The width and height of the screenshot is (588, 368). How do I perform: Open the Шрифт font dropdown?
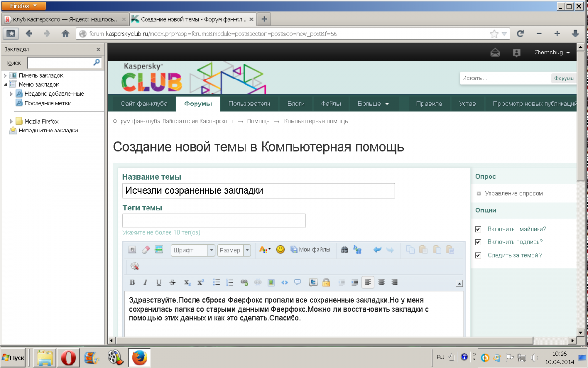click(x=193, y=250)
